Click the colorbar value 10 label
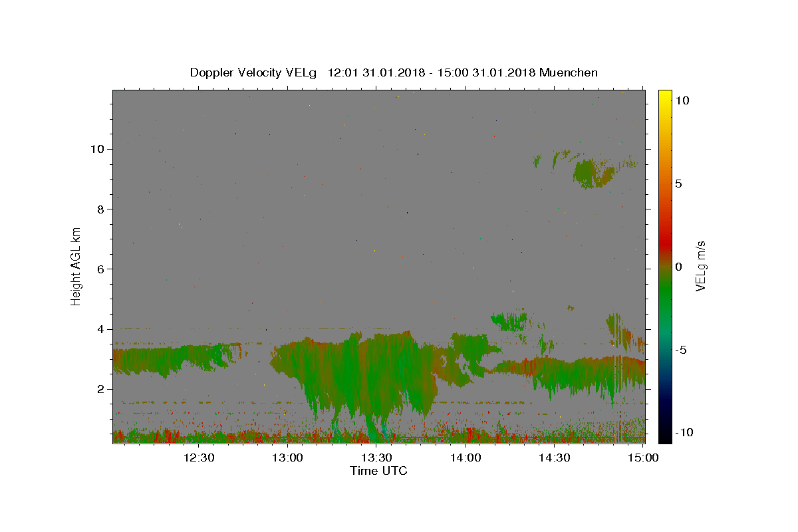Image resolution: width=798 pixels, height=532 pixels. click(x=682, y=100)
